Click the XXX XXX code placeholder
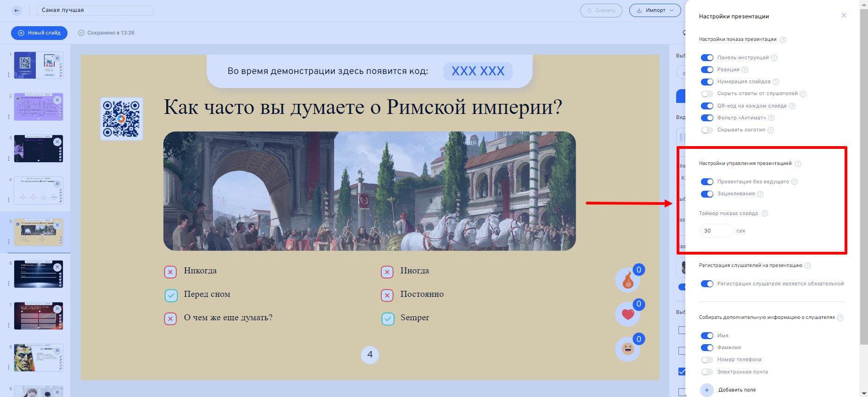This screenshot has height=397, width=868. point(478,71)
